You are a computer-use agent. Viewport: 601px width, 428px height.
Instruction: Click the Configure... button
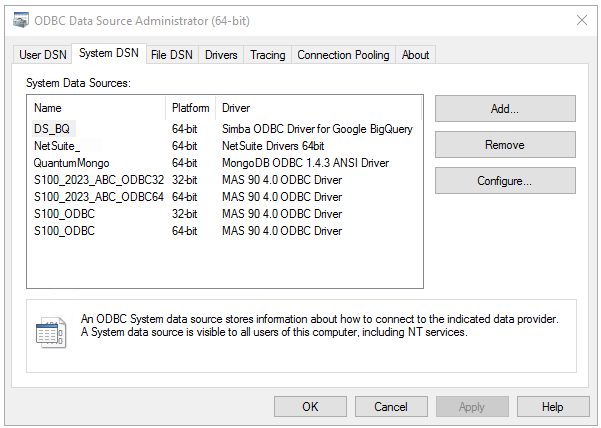(x=504, y=181)
